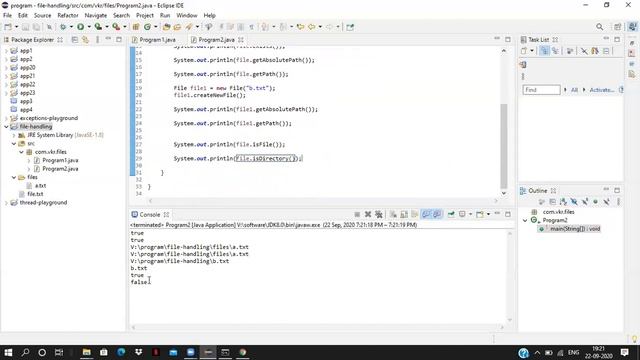Click the All link in Task List
The height and width of the screenshot is (360, 640).
point(574,90)
